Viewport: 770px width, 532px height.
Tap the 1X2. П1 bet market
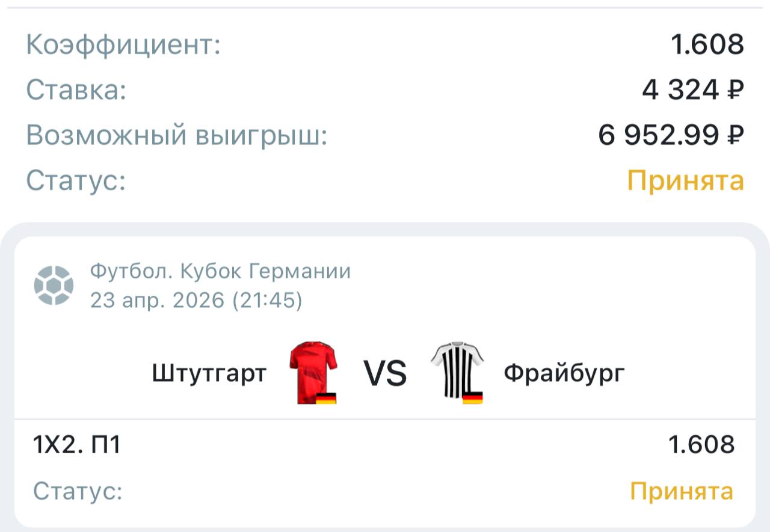pos(76,445)
